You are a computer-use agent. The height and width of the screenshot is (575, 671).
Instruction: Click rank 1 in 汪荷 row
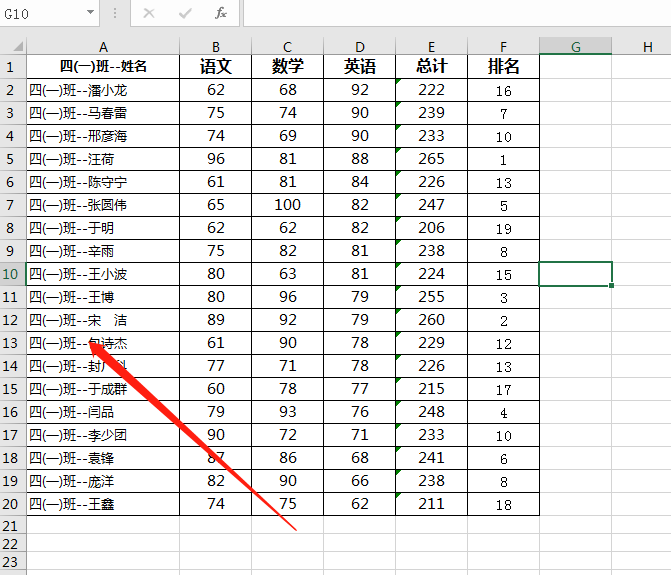503,159
